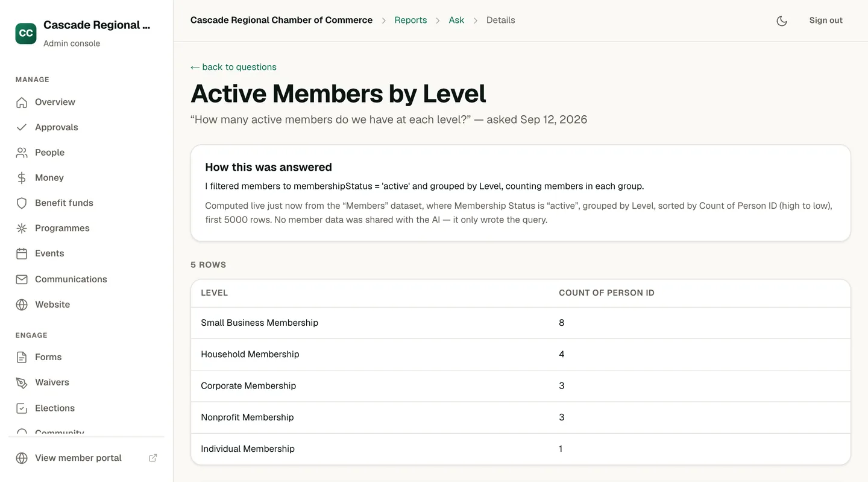Click the Reports breadcrumb link
Screen dimensions: 868x482
[410, 20]
